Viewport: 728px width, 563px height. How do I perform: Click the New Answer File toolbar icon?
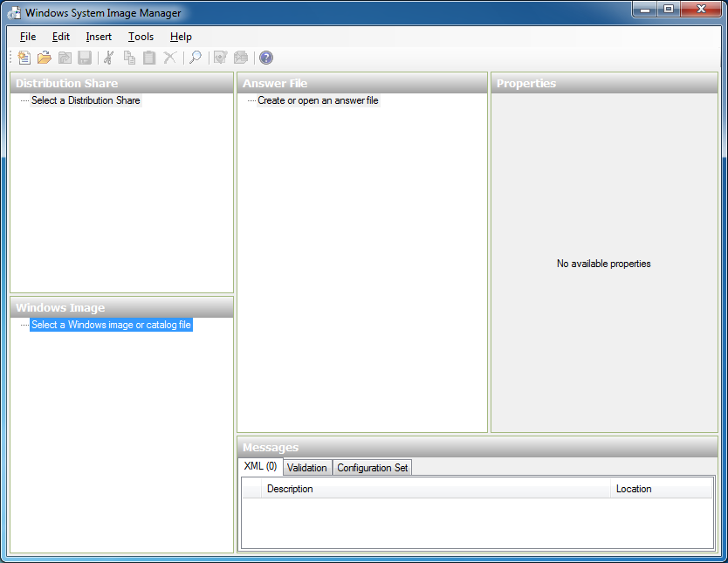point(24,58)
